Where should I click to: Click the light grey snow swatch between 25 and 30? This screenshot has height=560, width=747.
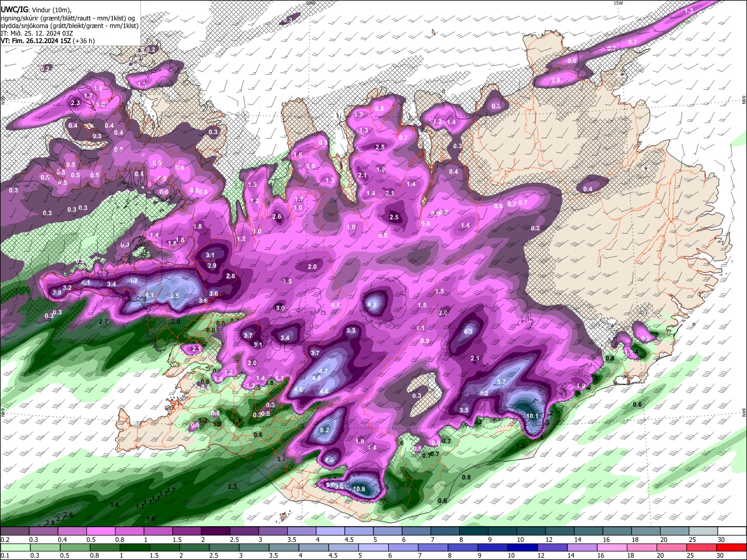(703, 531)
